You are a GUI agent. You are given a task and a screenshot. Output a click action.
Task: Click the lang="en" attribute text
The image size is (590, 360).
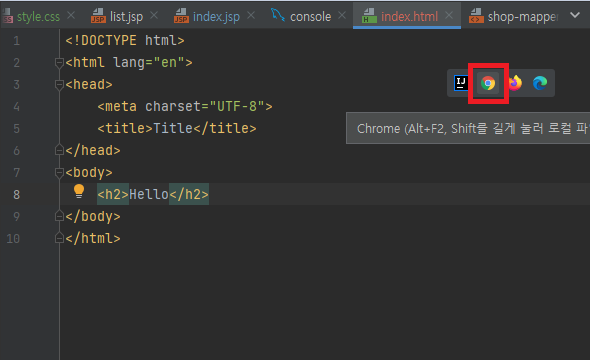[149, 62]
